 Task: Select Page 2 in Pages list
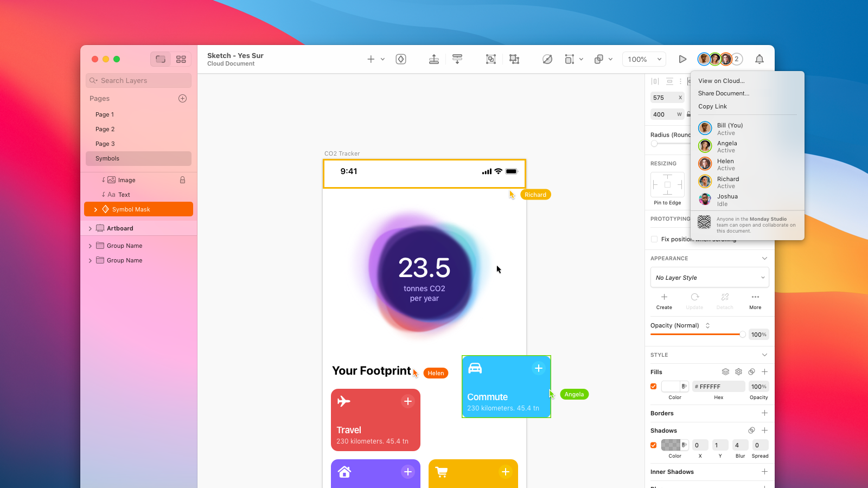[x=105, y=129]
